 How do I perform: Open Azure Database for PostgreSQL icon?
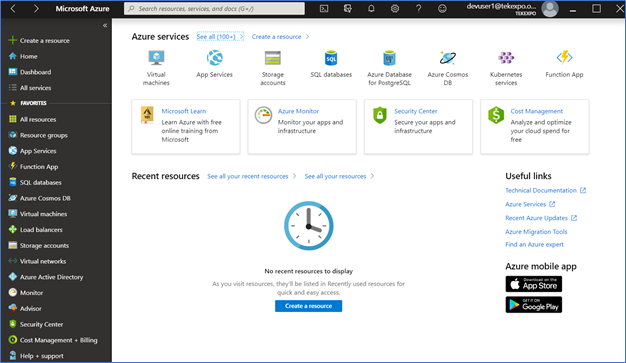click(x=389, y=58)
